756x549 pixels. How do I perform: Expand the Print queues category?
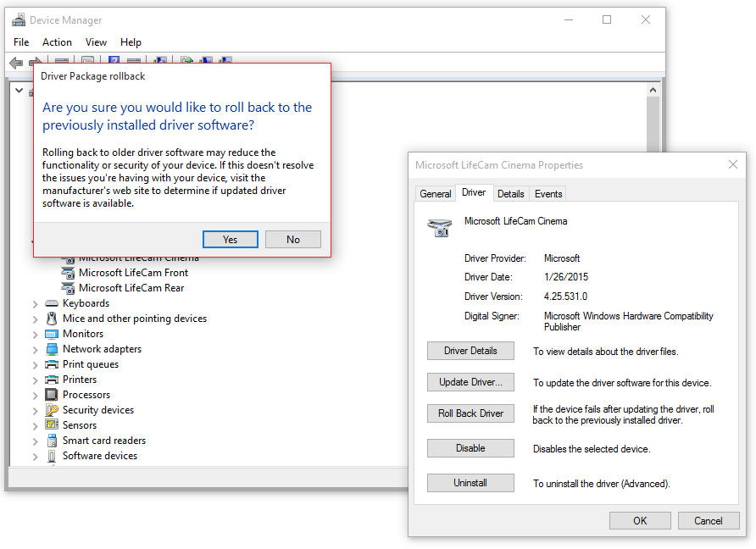tap(35, 365)
